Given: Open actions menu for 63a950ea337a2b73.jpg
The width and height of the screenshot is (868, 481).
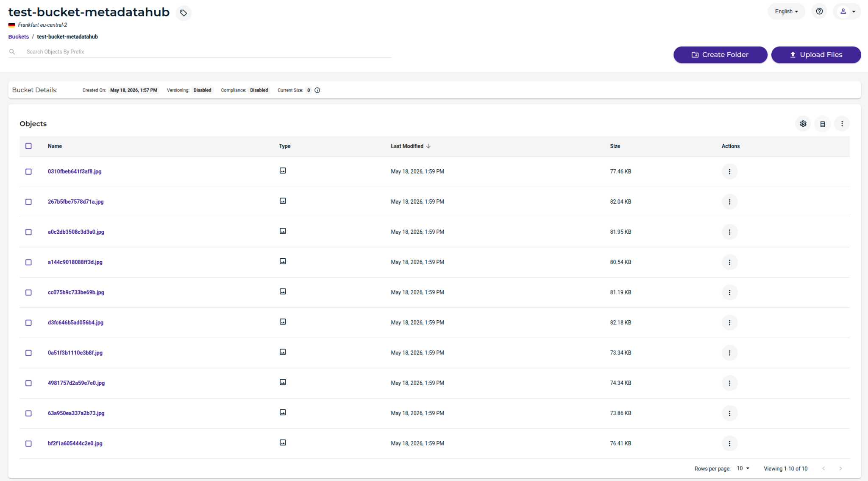Looking at the screenshot, I should pyautogui.click(x=729, y=413).
